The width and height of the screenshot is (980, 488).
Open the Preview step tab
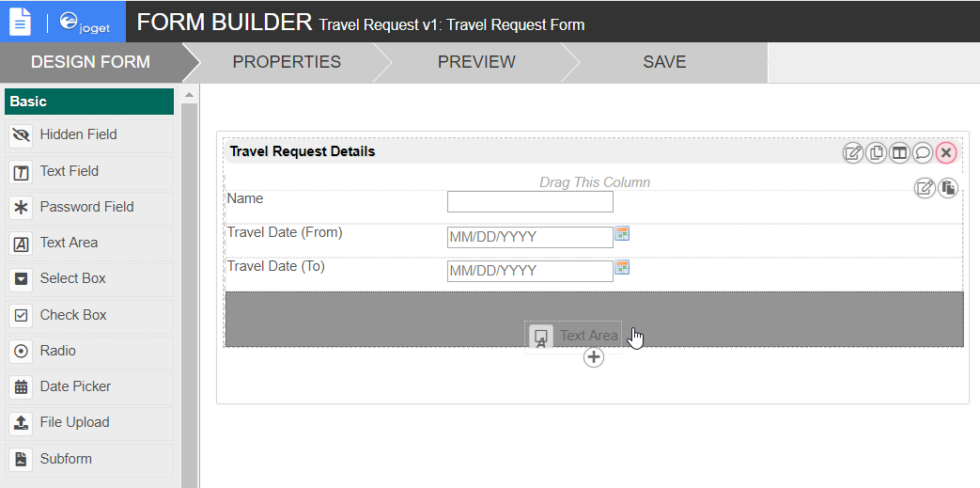click(x=476, y=62)
